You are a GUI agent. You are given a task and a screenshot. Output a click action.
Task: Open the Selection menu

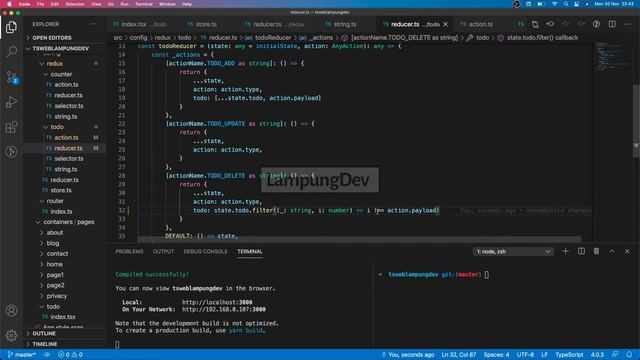pos(75,4)
